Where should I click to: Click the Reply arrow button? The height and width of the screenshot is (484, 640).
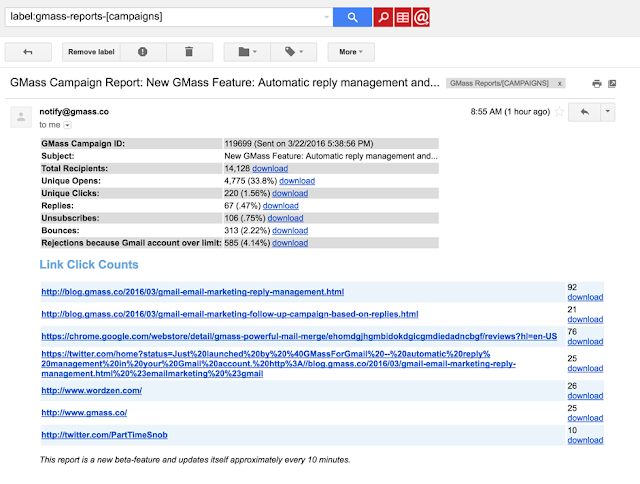pos(584,111)
